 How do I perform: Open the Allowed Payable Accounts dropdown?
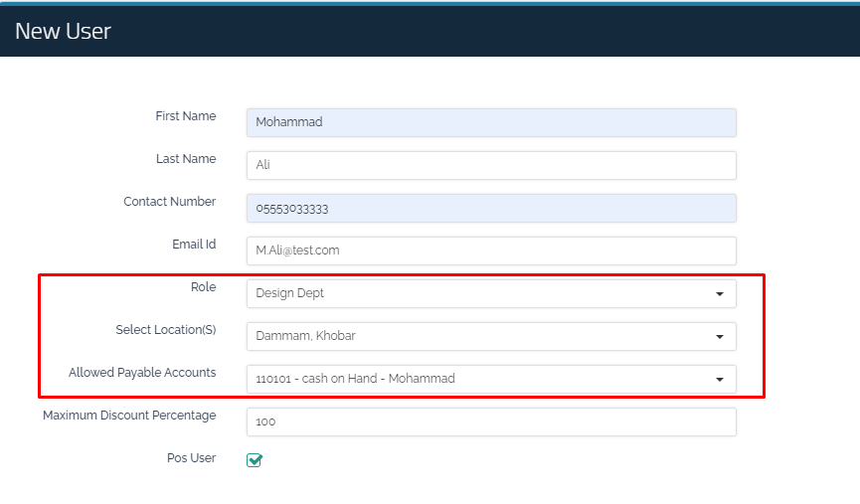[x=477, y=379]
